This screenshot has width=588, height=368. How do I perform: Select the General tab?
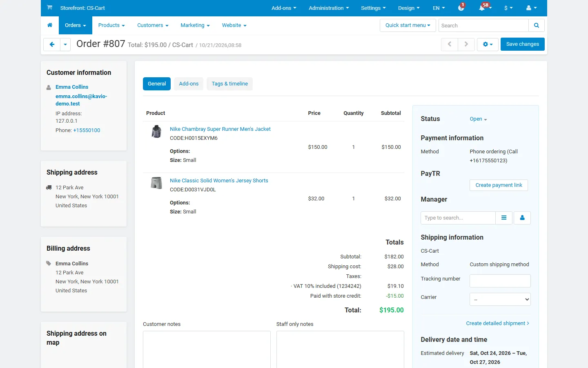(x=157, y=84)
